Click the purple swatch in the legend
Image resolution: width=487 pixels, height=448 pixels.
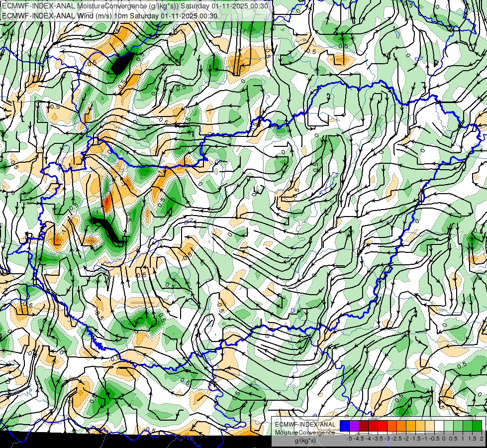point(354,426)
